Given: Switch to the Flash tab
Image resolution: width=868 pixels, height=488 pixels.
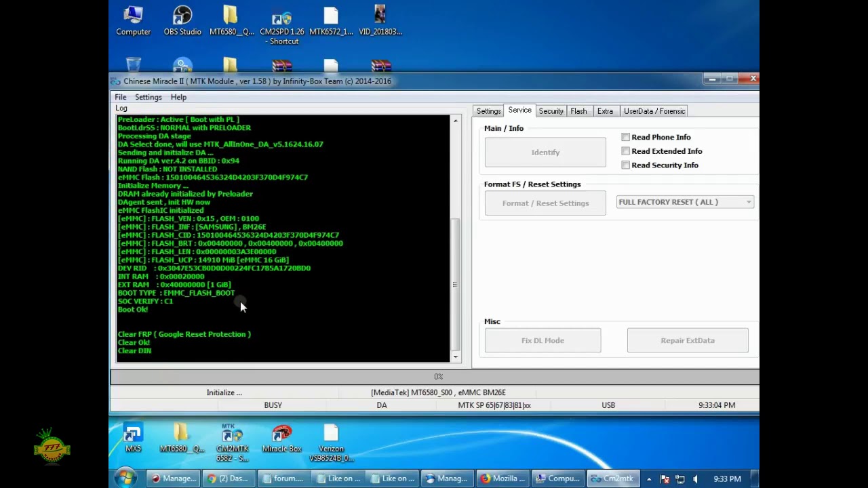Looking at the screenshot, I should 578,111.
